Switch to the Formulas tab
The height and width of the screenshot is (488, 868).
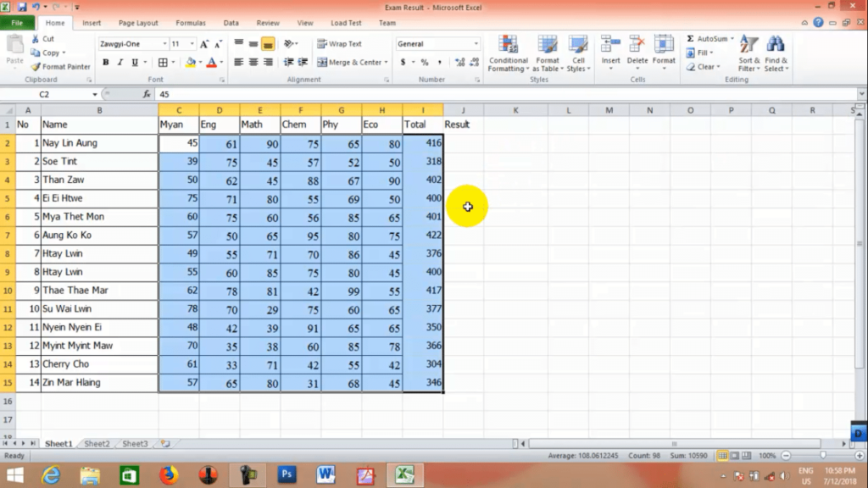tap(191, 23)
